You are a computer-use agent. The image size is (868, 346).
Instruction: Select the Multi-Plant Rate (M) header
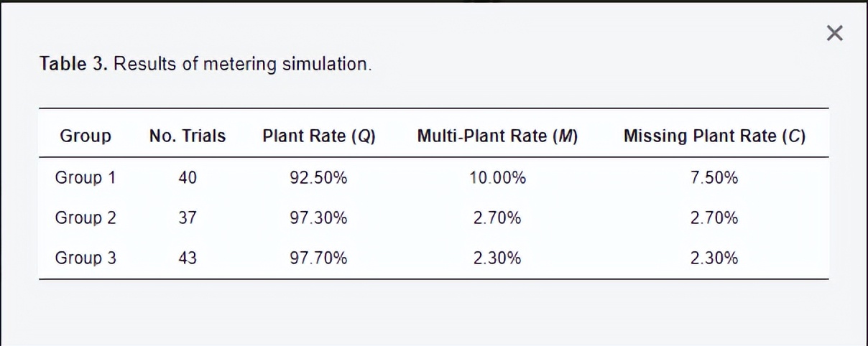click(x=497, y=136)
